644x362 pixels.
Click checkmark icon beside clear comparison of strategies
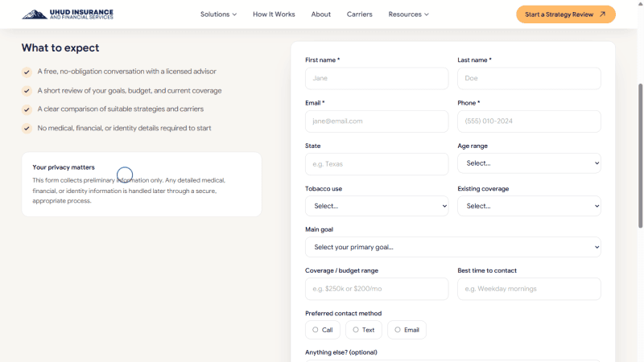[27, 109]
